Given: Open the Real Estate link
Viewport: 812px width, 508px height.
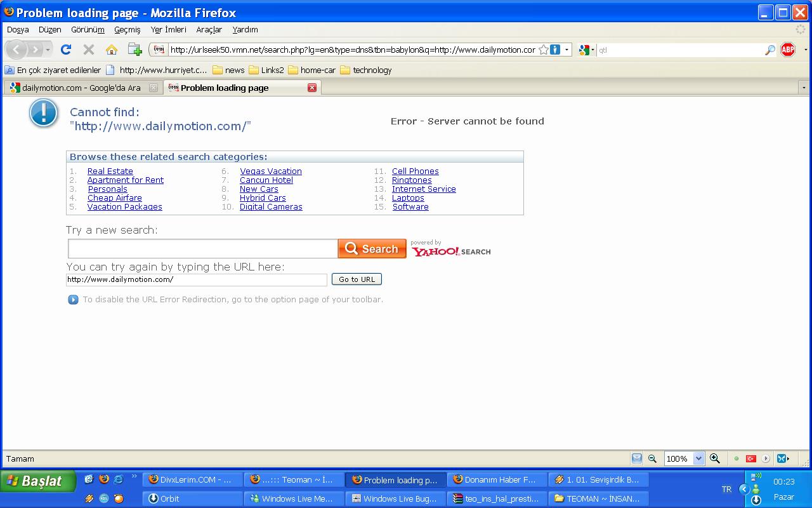Looking at the screenshot, I should (110, 171).
